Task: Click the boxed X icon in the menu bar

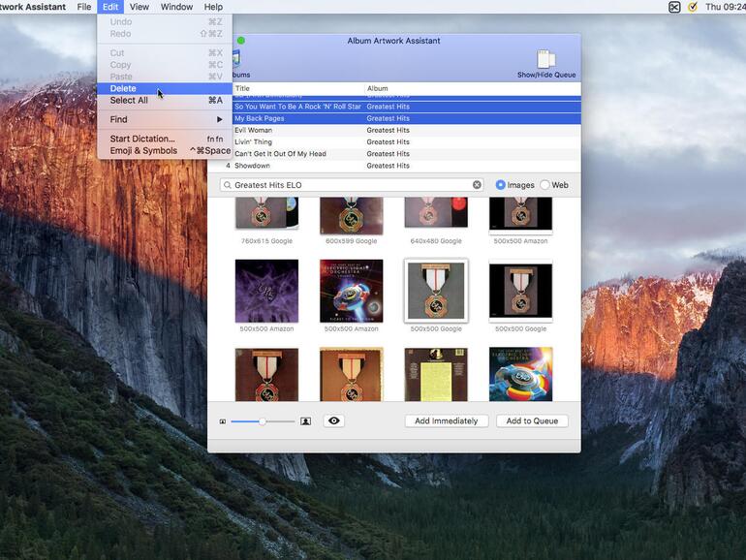Action: pos(674,7)
